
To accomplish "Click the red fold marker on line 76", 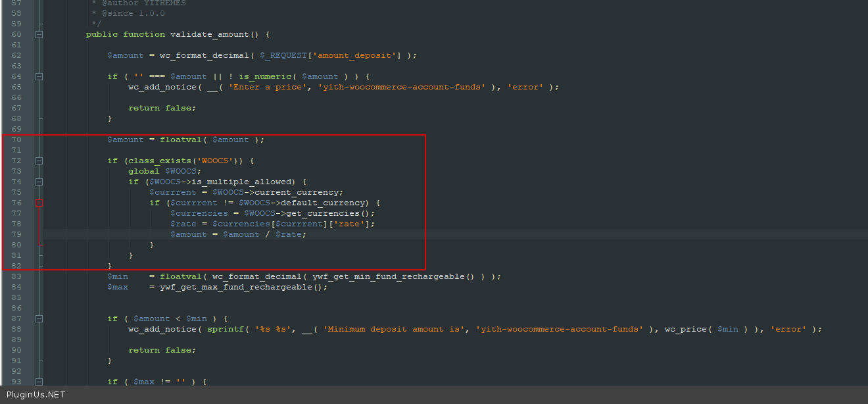I will pos(39,203).
